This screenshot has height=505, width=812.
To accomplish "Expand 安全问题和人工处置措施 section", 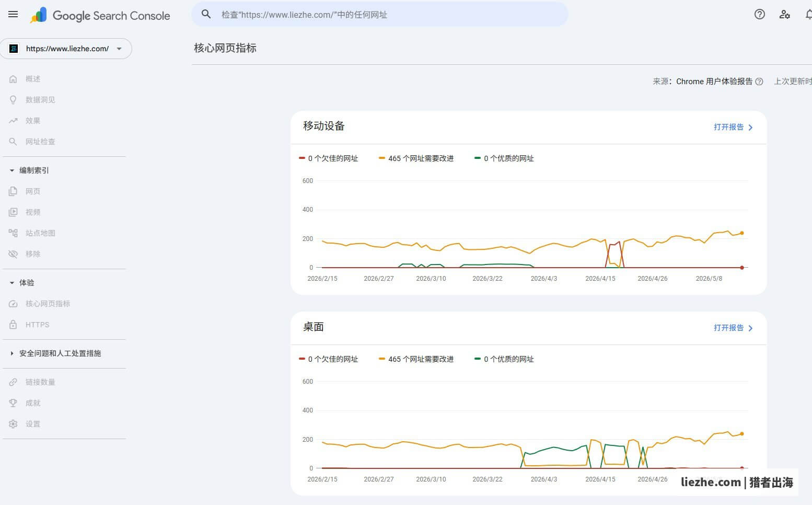I will (x=12, y=353).
